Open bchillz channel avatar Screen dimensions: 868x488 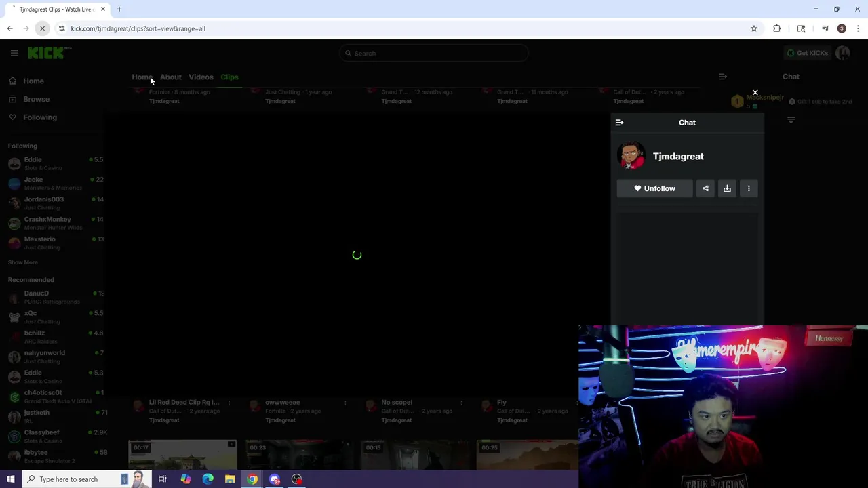(14, 337)
